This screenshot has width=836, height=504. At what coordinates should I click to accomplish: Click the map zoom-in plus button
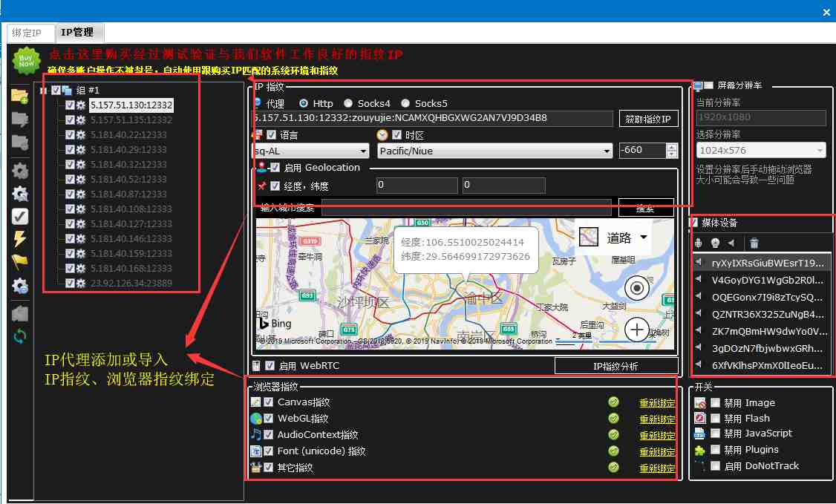[636, 330]
